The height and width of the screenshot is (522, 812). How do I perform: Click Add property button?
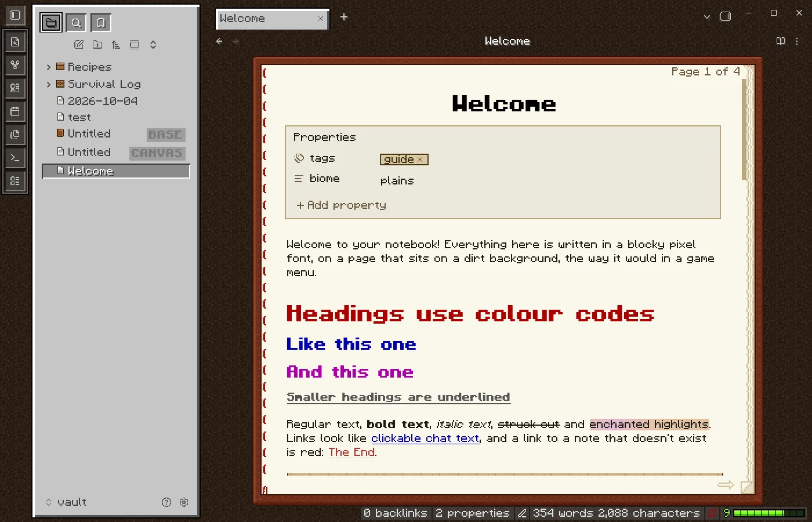341,205
